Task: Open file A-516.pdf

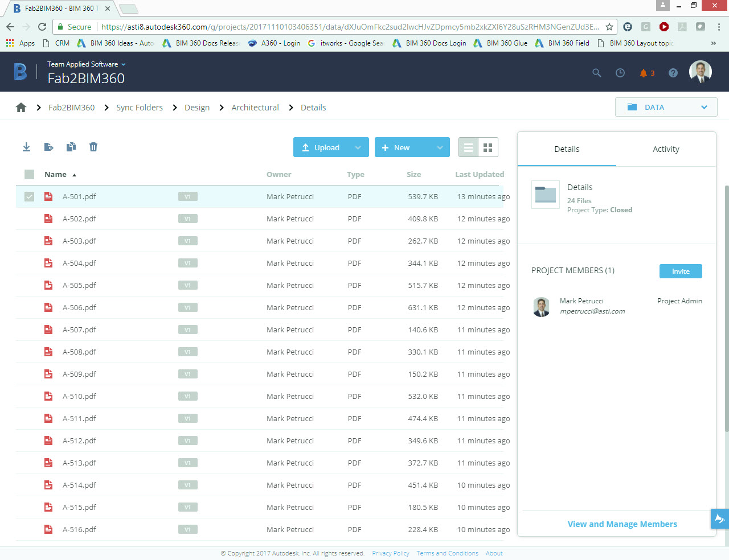Action: click(79, 529)
